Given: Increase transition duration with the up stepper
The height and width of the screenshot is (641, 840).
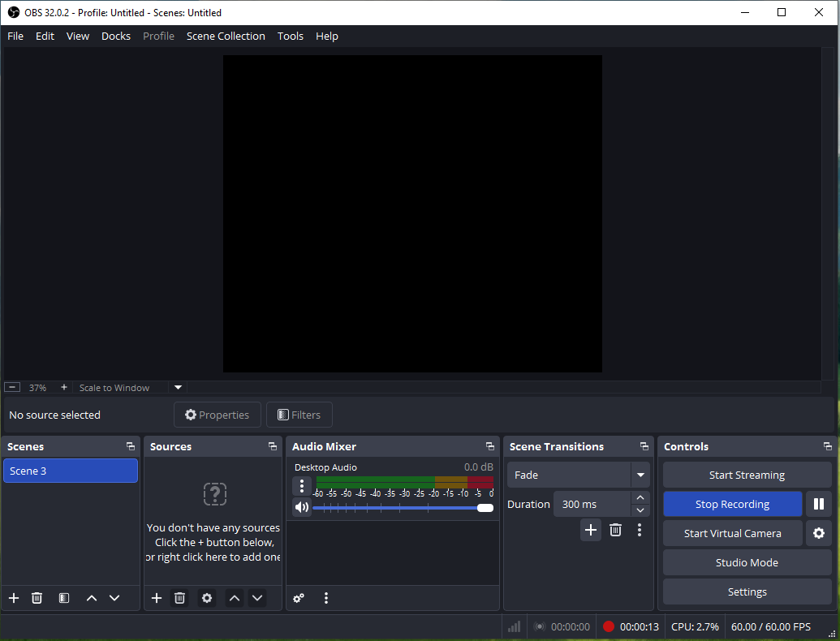Looking at the screenshot, I should pos(640,498).
